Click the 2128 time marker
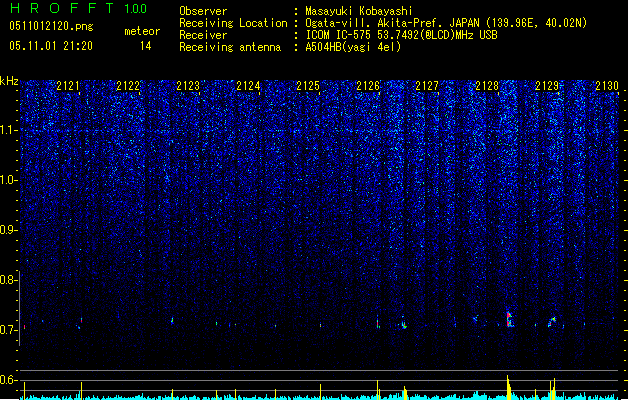The image size is (629, 400). [487, 86]
